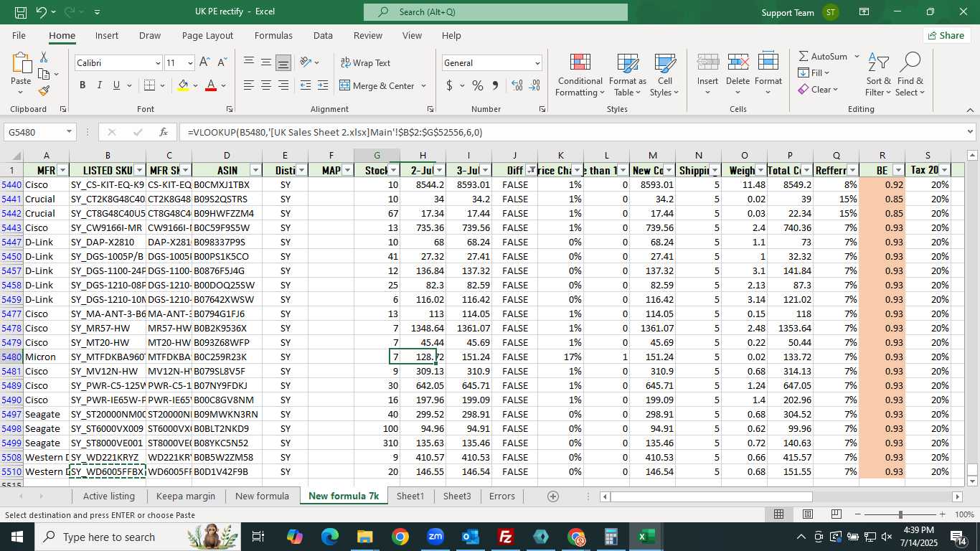
Task: Align text to the right
Action: coord(283,85)
